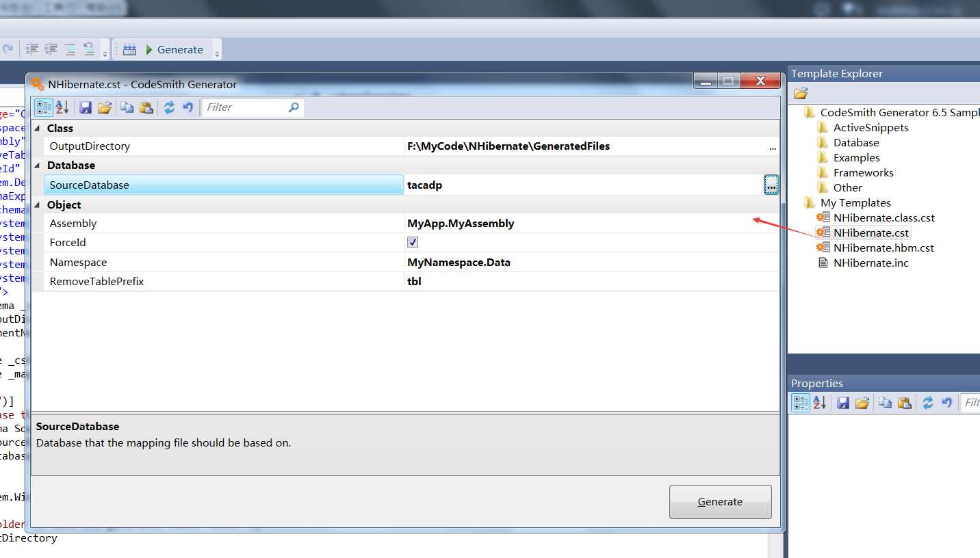Sort dialog properties alphabetically
Image resolution: width=980 pixels, height=558 pixels.
[x=62, y=107]
